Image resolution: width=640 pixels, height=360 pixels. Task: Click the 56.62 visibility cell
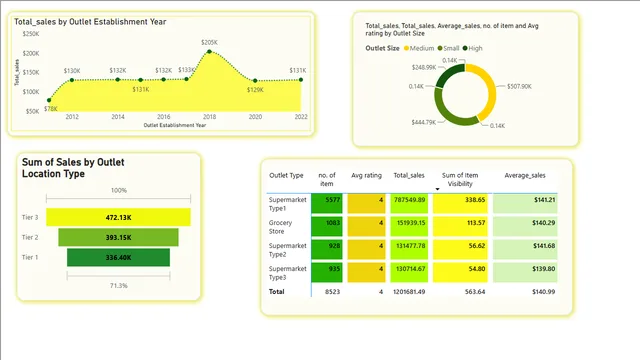[460, 249]
